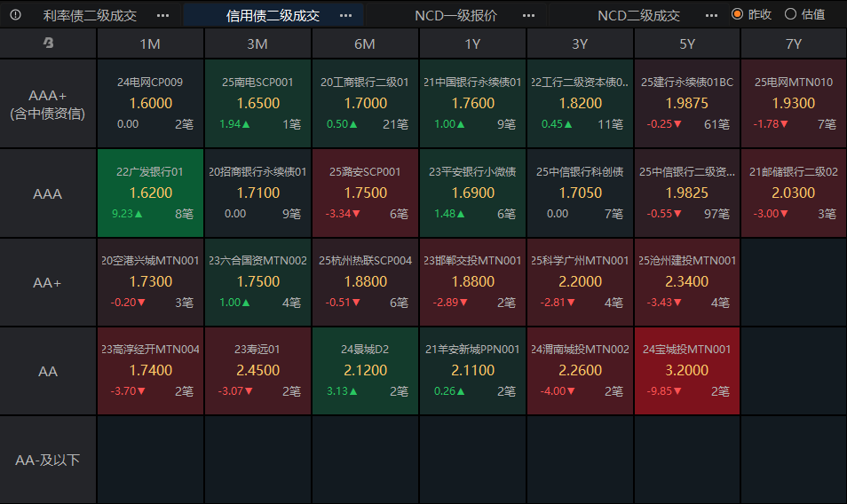Click the 5Y tenor column header
Viewport: 847px width, 504px height.
[x=687, y=43]
